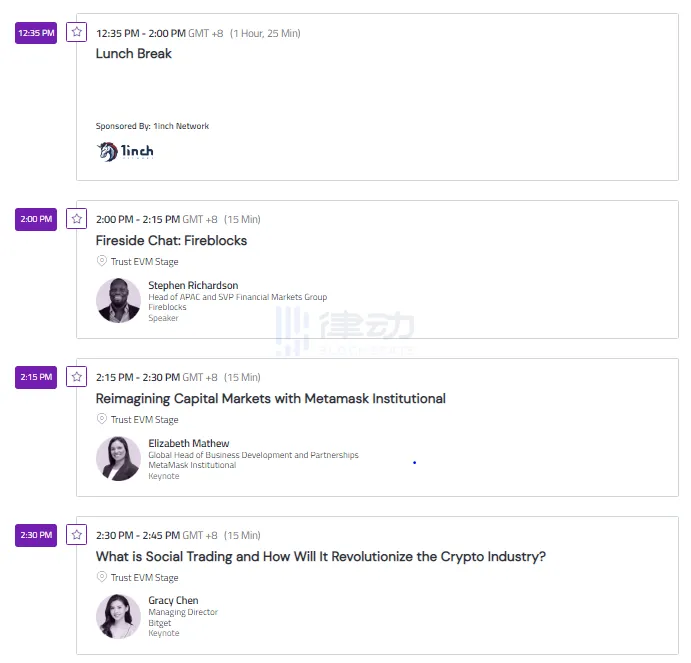The height and width of the screenshot is (663, 691).
Task: Click location pin under Social Trading session
Action: (x=101, y=577)
